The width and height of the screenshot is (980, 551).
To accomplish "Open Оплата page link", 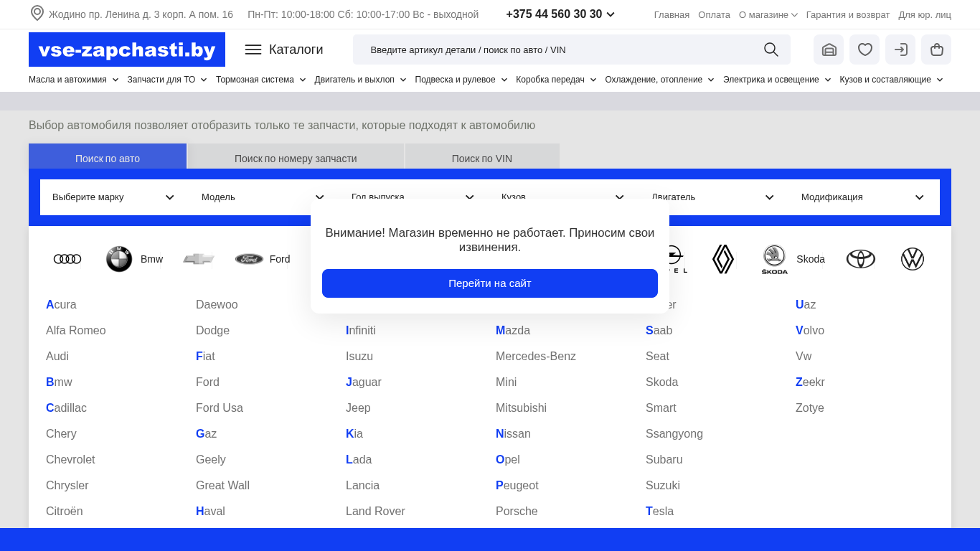I will [x=714, y=14].
